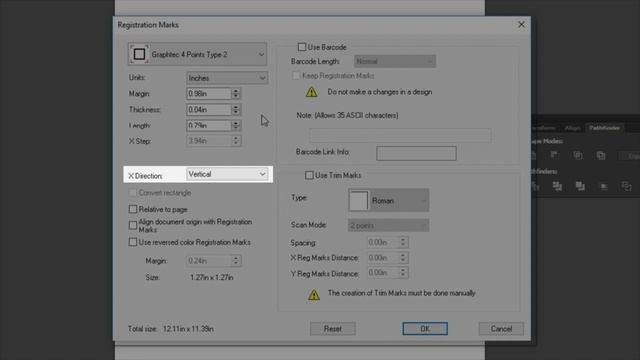The image size is (640, 360).
Task: Click the Total size 12.11in x 11.39in text
Action: tap(171, 329)
